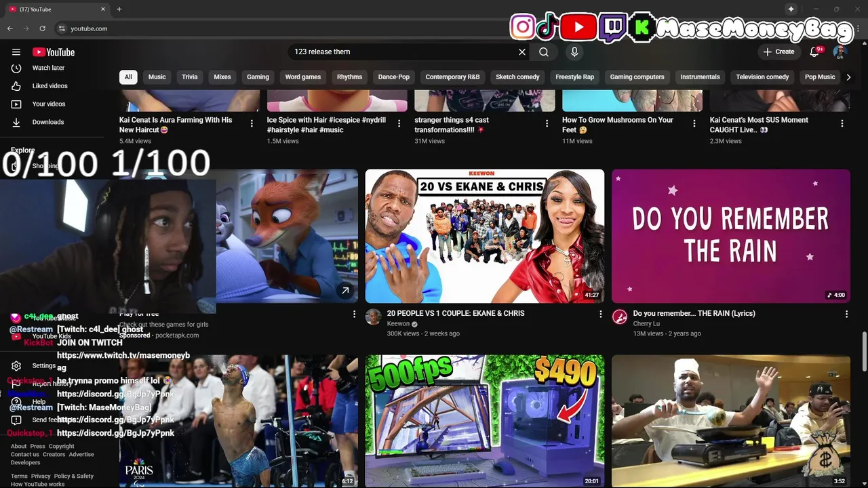
Task: Select the Trivia filter chip
Action: [190, 77]
